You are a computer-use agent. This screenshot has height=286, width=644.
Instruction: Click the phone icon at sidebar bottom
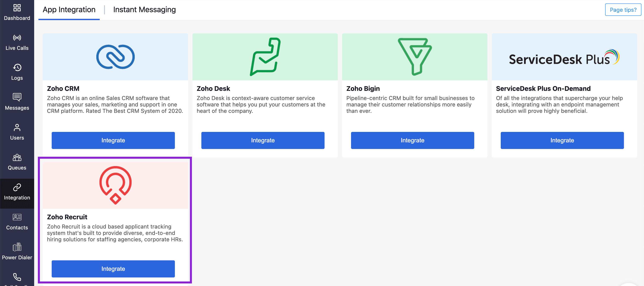17,277
